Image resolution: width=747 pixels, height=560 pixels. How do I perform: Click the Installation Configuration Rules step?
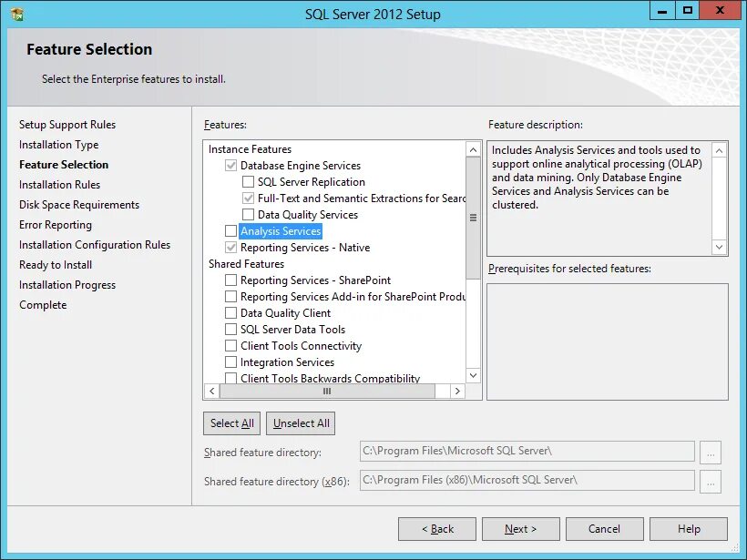[x=95, y=245]
